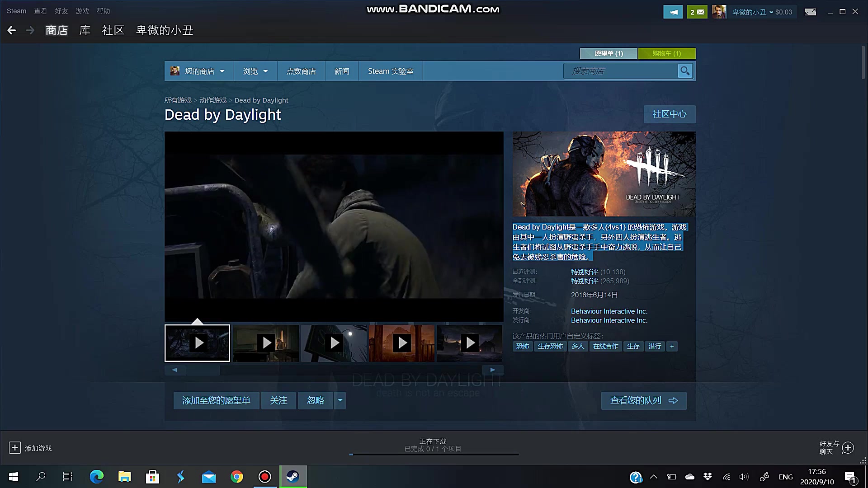Open Dropbox tray icon
Viewport: 868px width, 488px height.
(708, 477)
